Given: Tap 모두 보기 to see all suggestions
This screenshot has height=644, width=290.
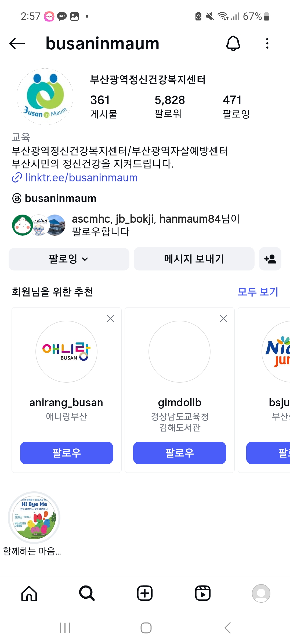Looking at the screenshot, I should pyautogui.click(x=258, y=292).
